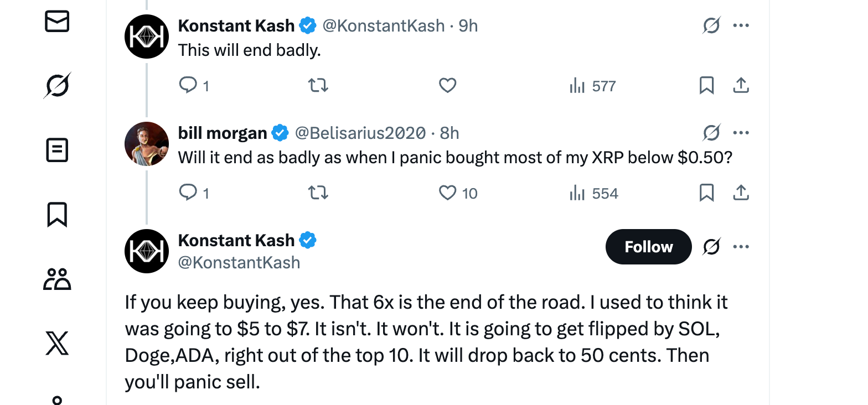Open Lists icon in left sidebar
The width and height of the screenshot is (868, 405).
[x=57, y=150]
